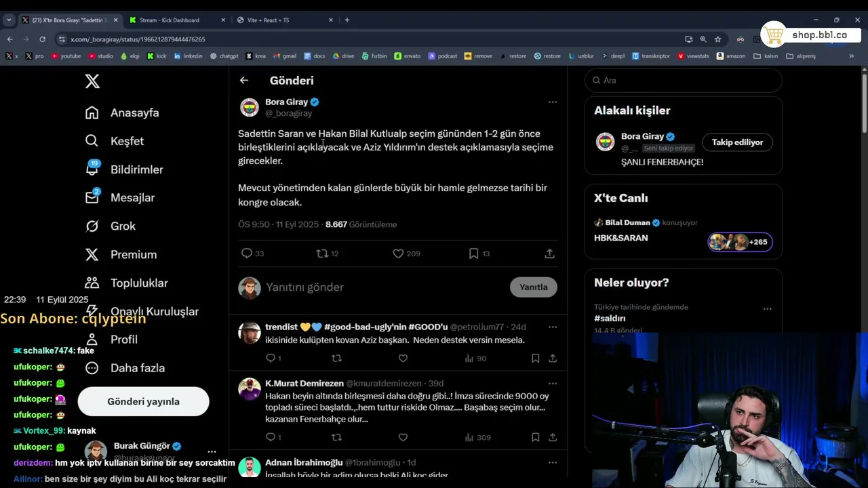Reload the page

point(42,39)
